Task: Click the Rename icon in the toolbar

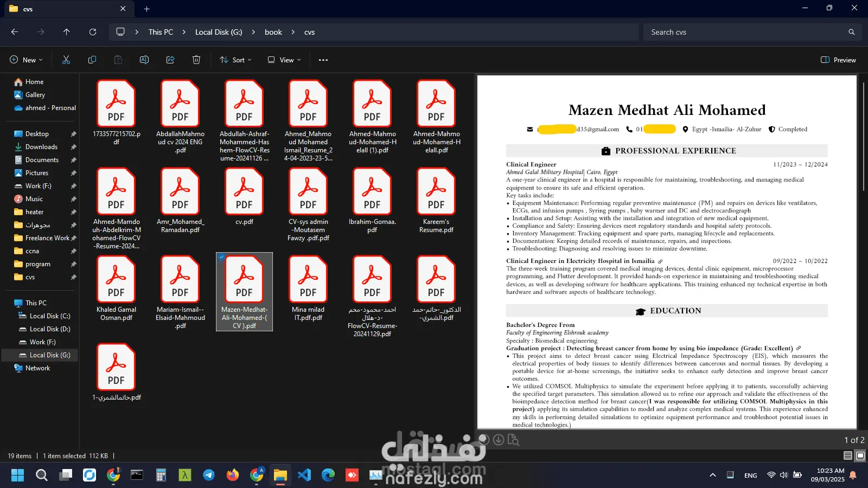Action: [x=144, y=60]
